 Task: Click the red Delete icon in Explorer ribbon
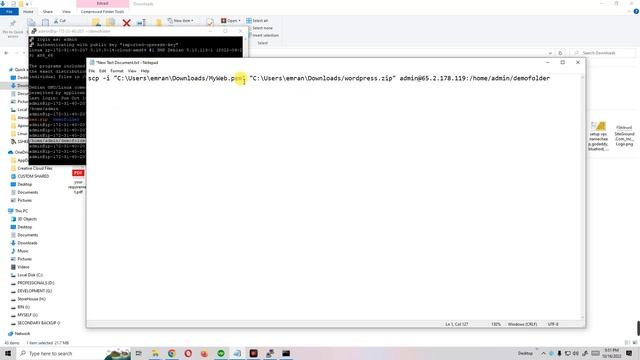coord(127,23)
